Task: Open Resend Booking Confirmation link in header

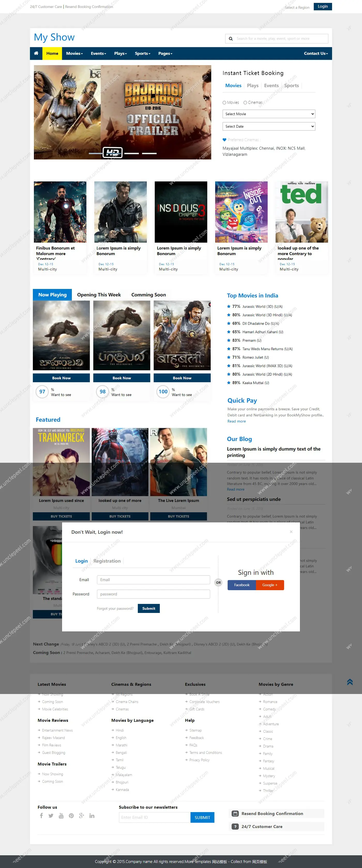Action: pos(89,7)
